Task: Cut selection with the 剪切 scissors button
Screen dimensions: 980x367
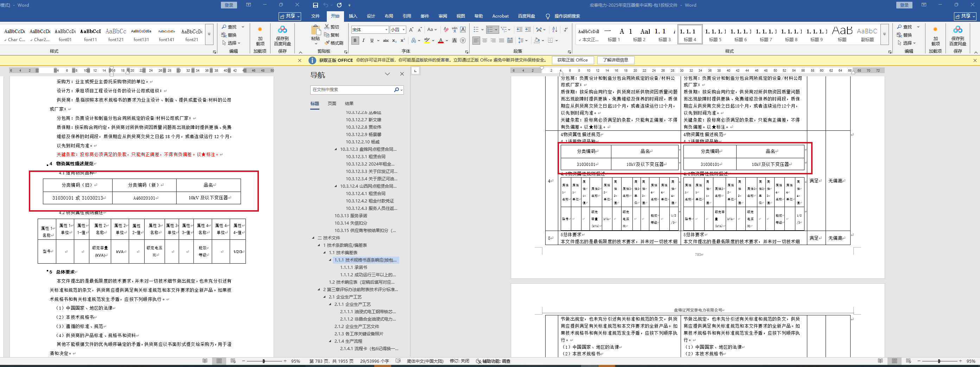Action: [331, 27]
